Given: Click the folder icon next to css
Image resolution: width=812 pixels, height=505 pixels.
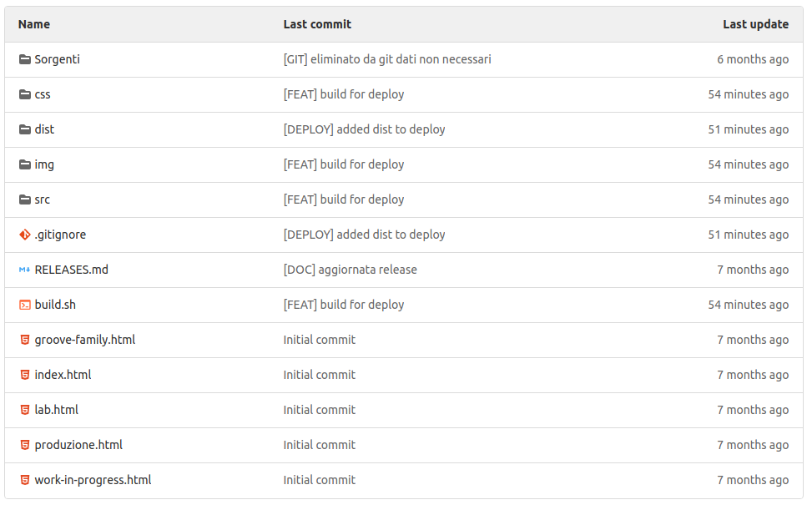Looking at the screenshot, I should (25, 94).
